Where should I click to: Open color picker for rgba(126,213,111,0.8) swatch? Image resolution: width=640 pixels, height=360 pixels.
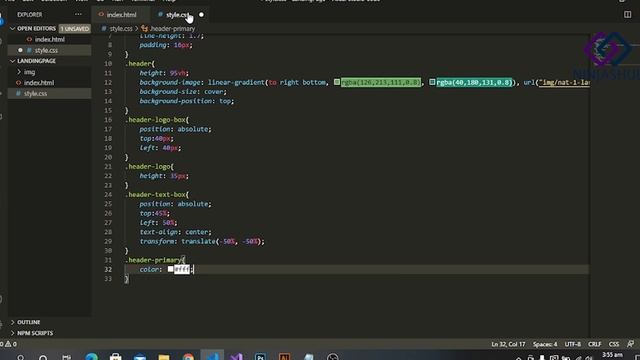(x=337, y=82)
